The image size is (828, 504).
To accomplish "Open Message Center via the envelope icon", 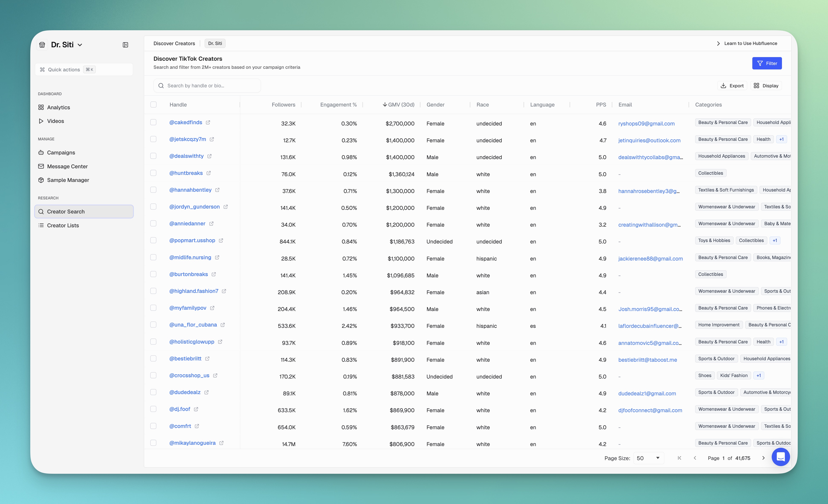I will (41, 166).
